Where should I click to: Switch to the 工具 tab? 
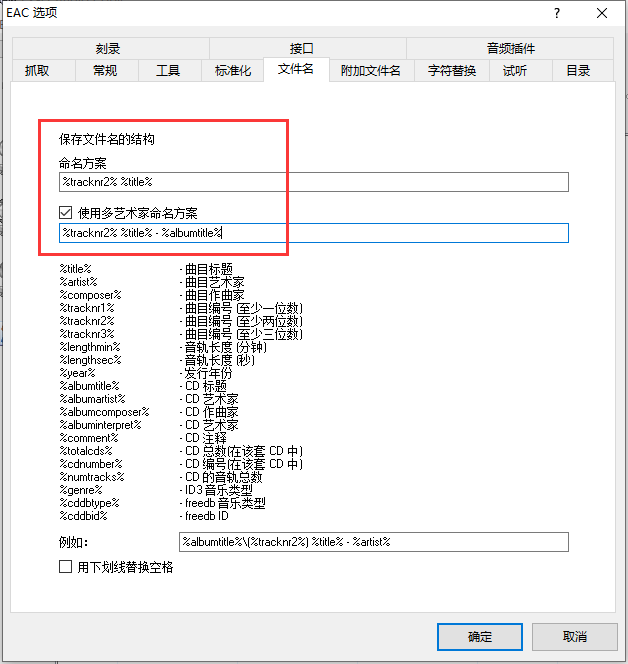pyautogui.click(x=170, y=70)
